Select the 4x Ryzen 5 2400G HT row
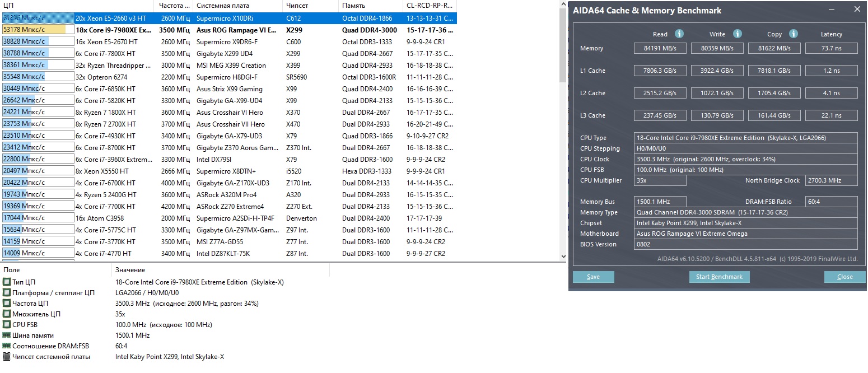 click(228, 194)
